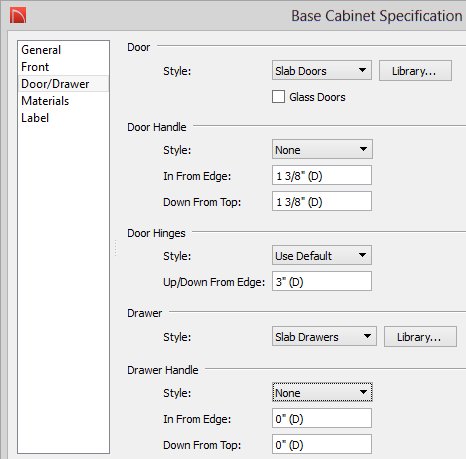Open the Door Handle Style dropdown

(322, 149)
